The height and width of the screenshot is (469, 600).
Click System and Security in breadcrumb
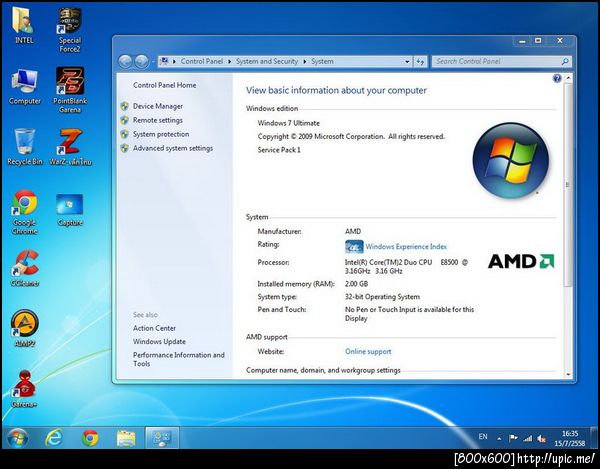[x=267, y=61]
